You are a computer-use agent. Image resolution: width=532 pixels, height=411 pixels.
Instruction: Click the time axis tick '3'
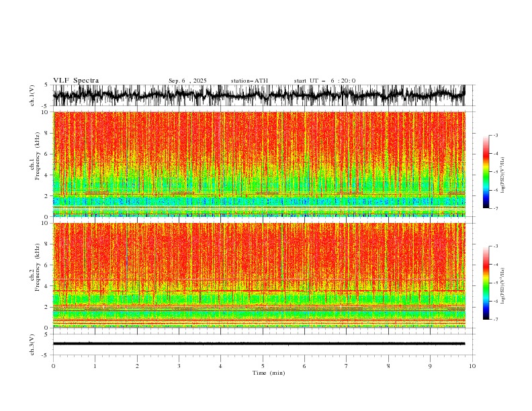pyautogui.click(x=179, y=366)
